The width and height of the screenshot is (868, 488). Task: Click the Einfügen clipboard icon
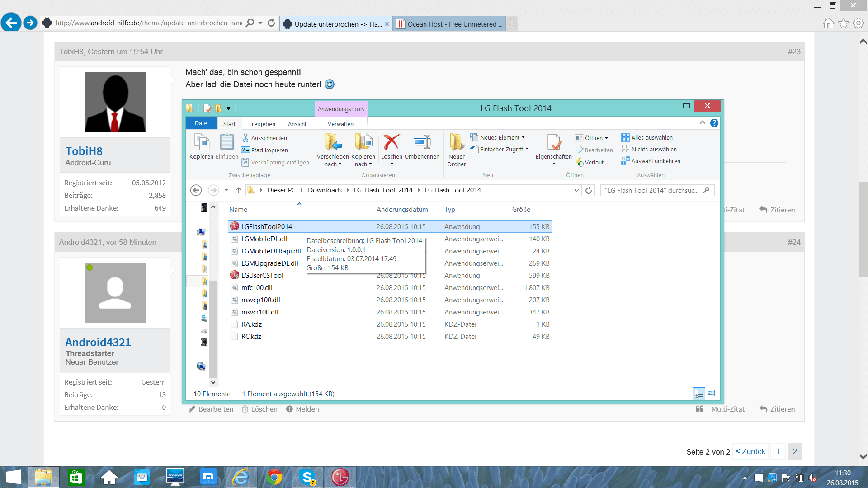click(226, 146)
